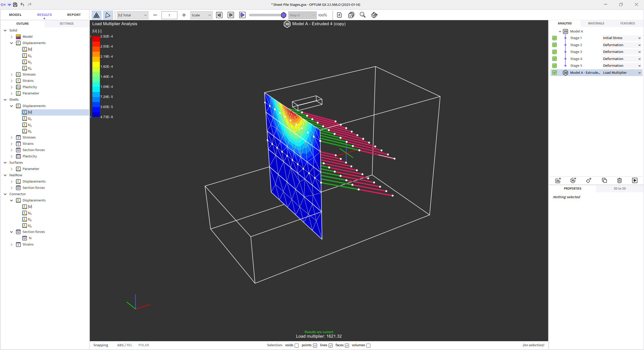
Task: Click the Solid Model item
Action: click(27, 37)
